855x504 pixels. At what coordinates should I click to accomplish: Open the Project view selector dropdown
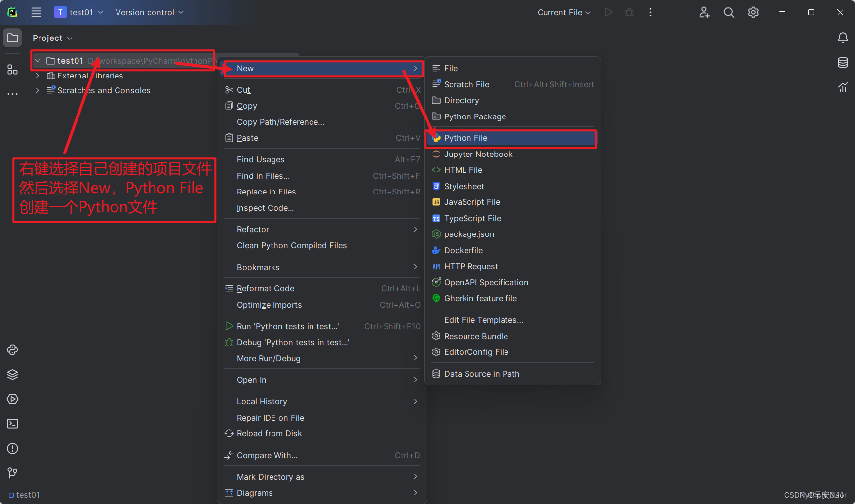(52, 38)
